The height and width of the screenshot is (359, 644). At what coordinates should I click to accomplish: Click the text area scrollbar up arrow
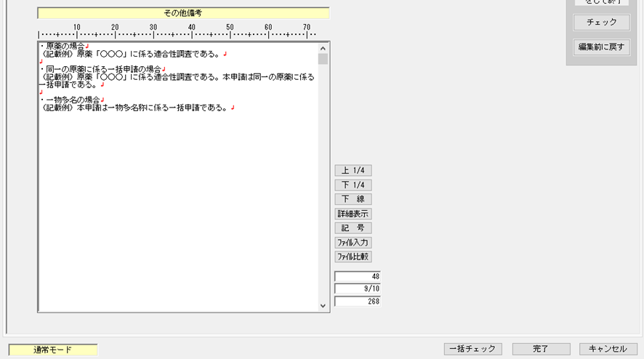pyautogui.click(x=323, y=48)
